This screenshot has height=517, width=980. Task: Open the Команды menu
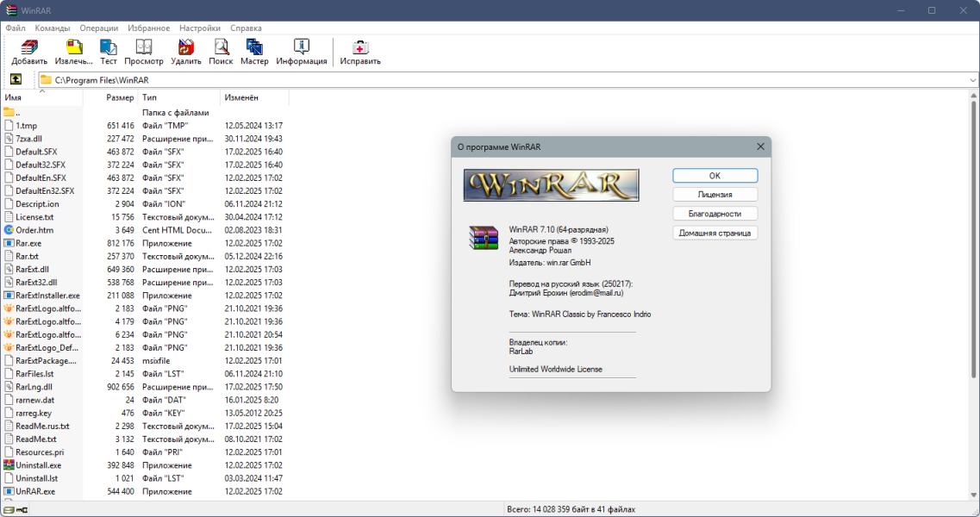[x=53, y=28]
